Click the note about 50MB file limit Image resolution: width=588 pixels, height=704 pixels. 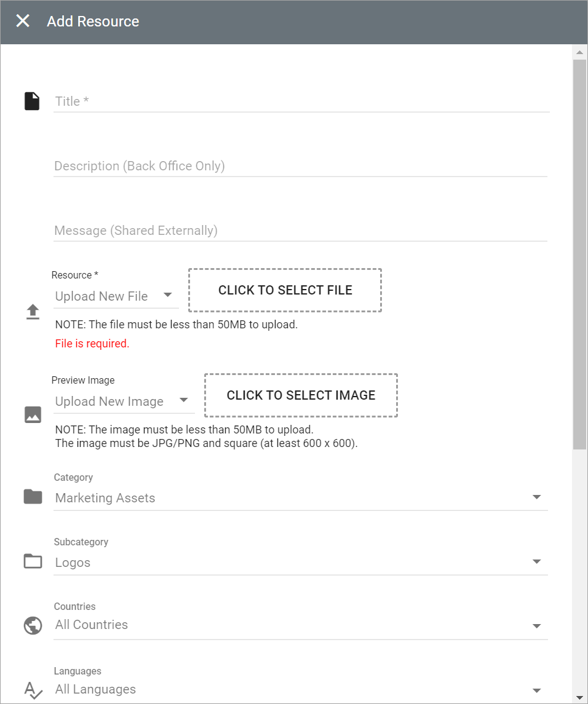tap(177, 325)
